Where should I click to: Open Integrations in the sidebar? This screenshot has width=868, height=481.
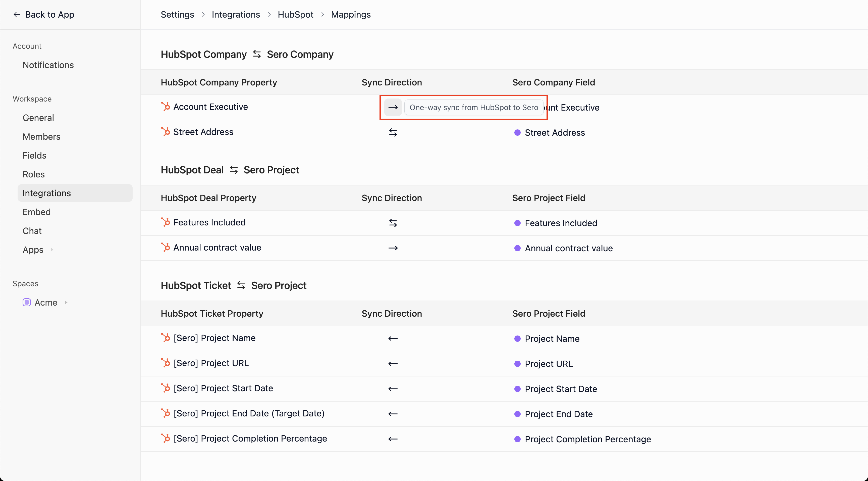coord(47,193)
